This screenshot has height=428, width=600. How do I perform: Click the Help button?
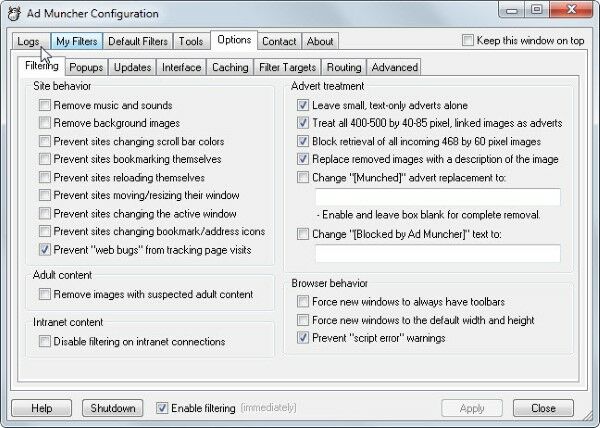tap(41, 408)
